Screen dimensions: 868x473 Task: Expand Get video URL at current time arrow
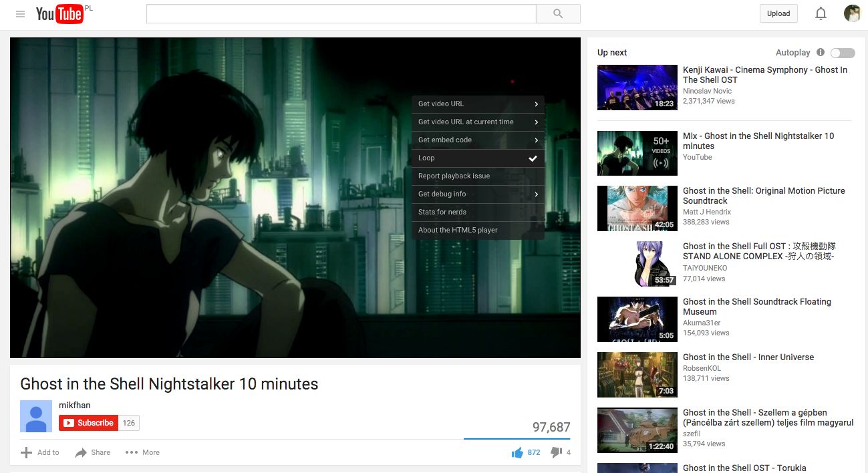point(537,122)
